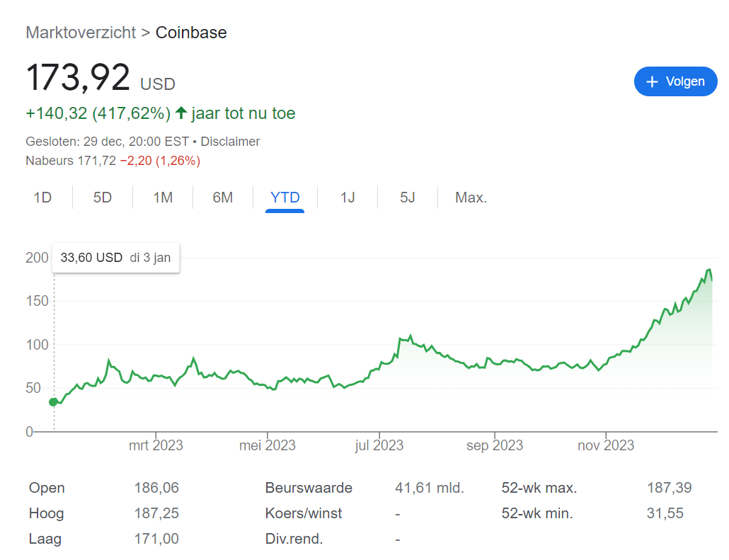The height and width of the screenshot is (560, 729).
Task: Click the plus icon in the Volgen button
Action: click(x=653, y=82)
